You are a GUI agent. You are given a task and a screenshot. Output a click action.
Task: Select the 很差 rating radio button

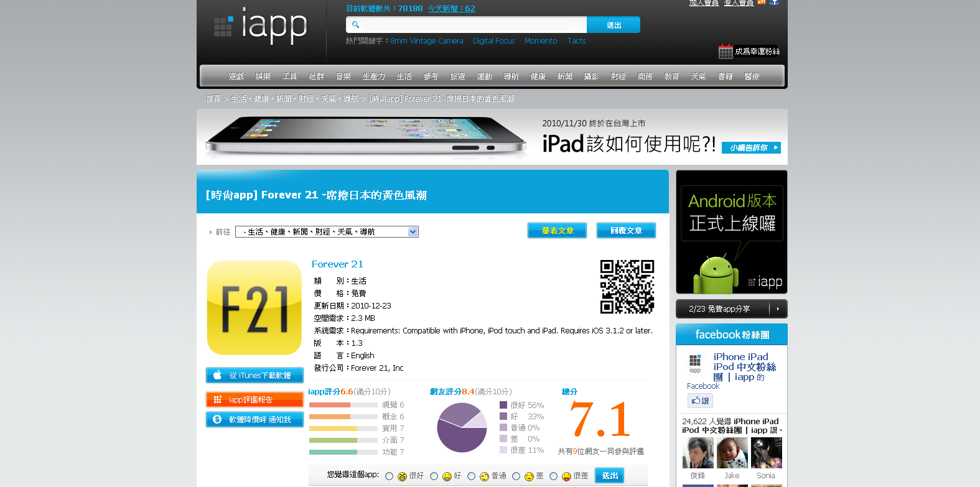(x=553, y=476)
